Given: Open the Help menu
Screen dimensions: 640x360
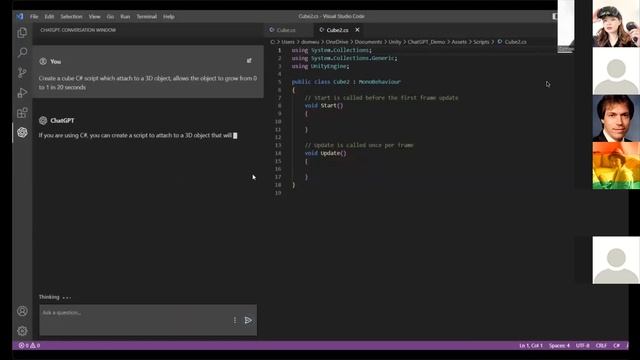Looking at the screenshot, I should (169, 17).
